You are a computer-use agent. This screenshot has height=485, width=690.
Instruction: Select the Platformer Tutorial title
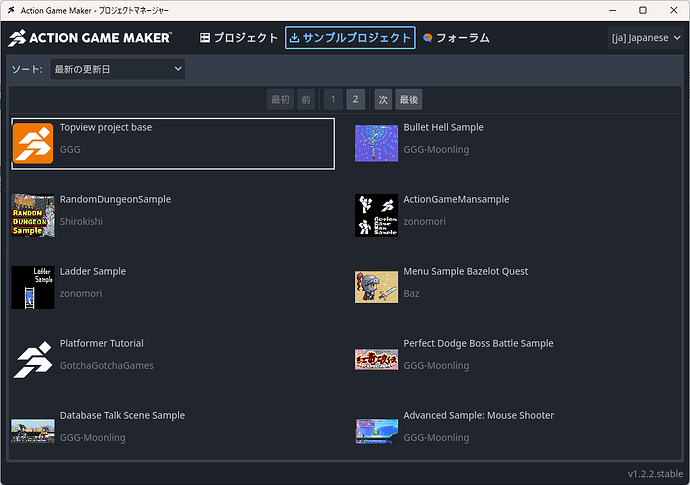[x=102, y=343]
